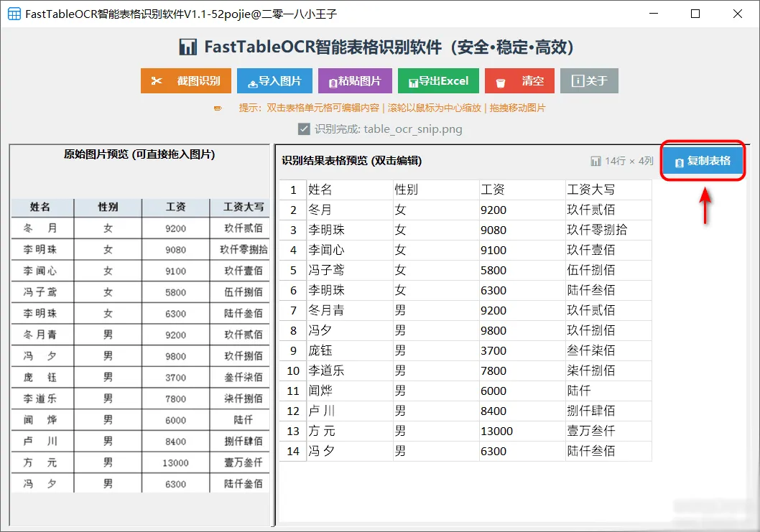Select result cell 冯 夕 in row 14
760x532 pixels.
click(x=349, y=451)
